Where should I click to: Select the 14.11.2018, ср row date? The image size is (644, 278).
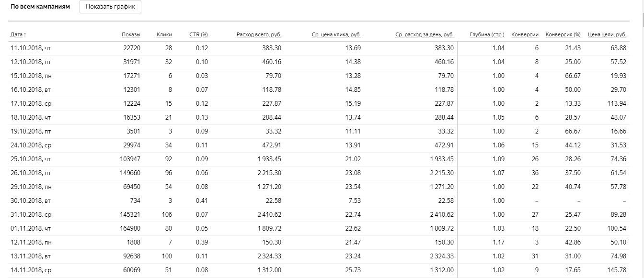click(30, 270)
